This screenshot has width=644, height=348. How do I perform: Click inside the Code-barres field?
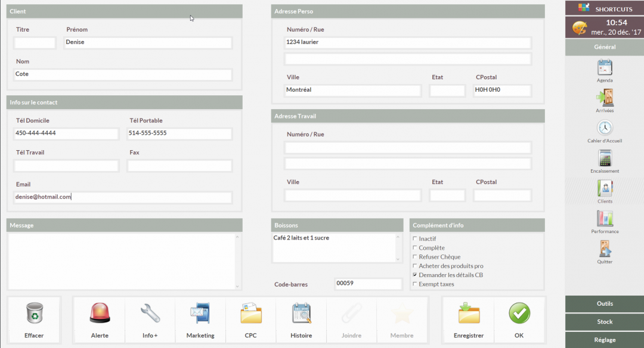pyautogui.click(x=368, y=284)
